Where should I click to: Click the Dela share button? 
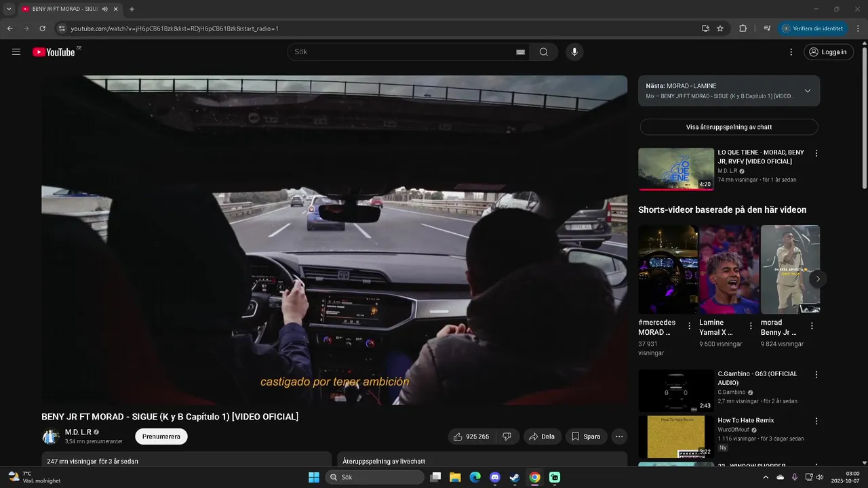pos(542,436)
